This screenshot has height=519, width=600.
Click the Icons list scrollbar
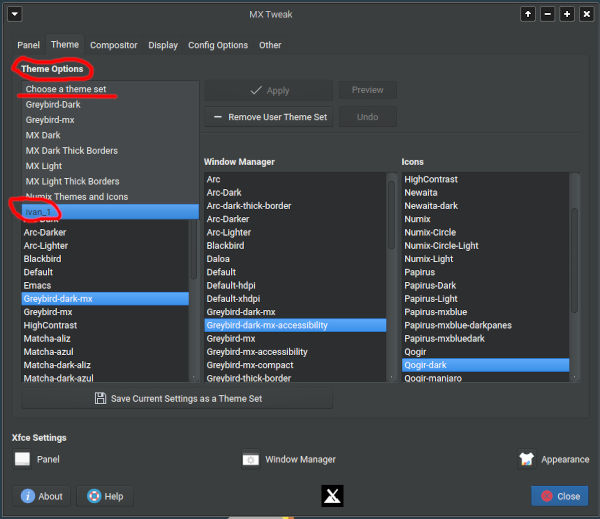coord(574,260)
